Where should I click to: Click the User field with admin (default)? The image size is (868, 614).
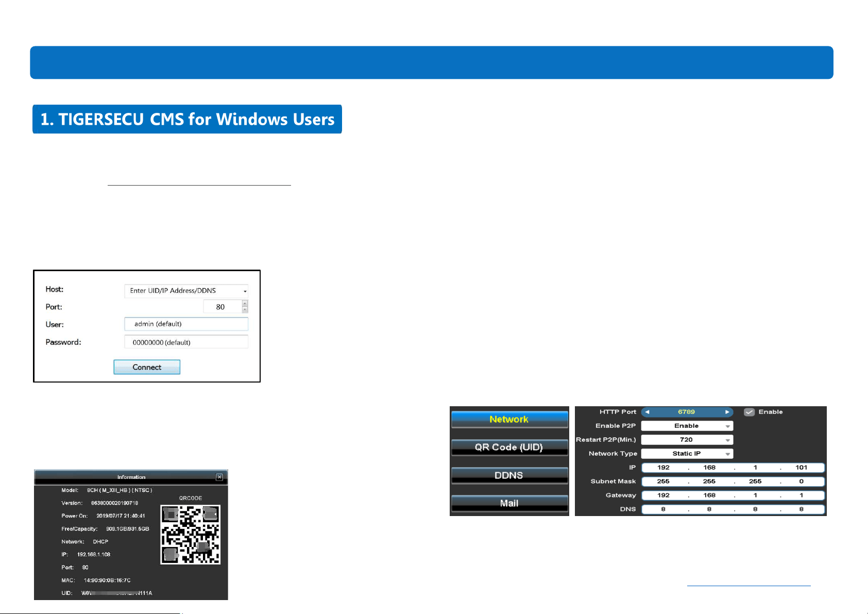click(x=186, y=324)
